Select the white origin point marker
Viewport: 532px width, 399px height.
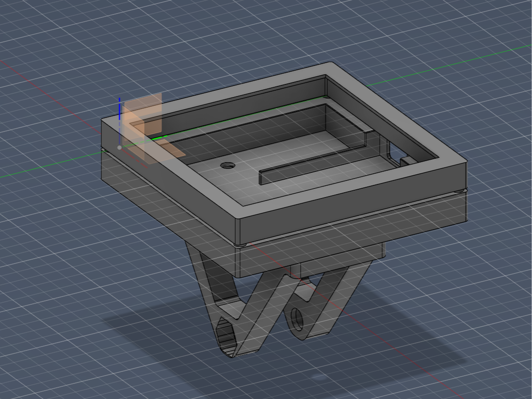coord(119,148)
